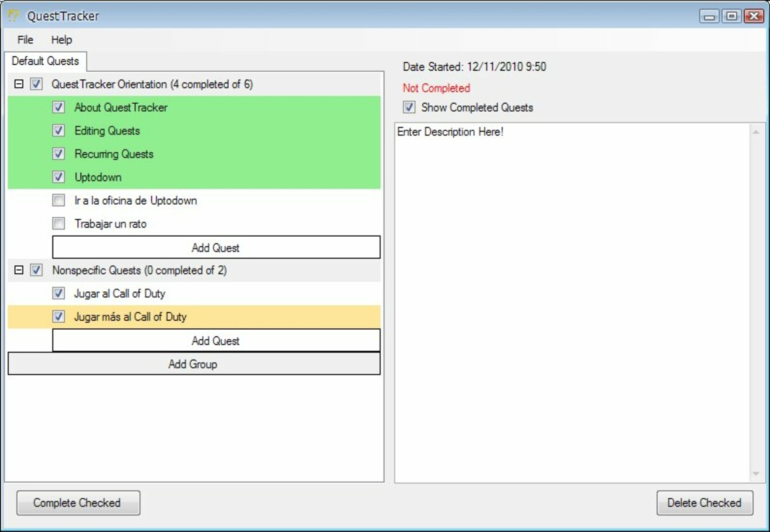Uncheck the Jugar al Call of Duty checkbox
Image resolution: width=770 pixels, height=532 pixels.
point(59,293)
